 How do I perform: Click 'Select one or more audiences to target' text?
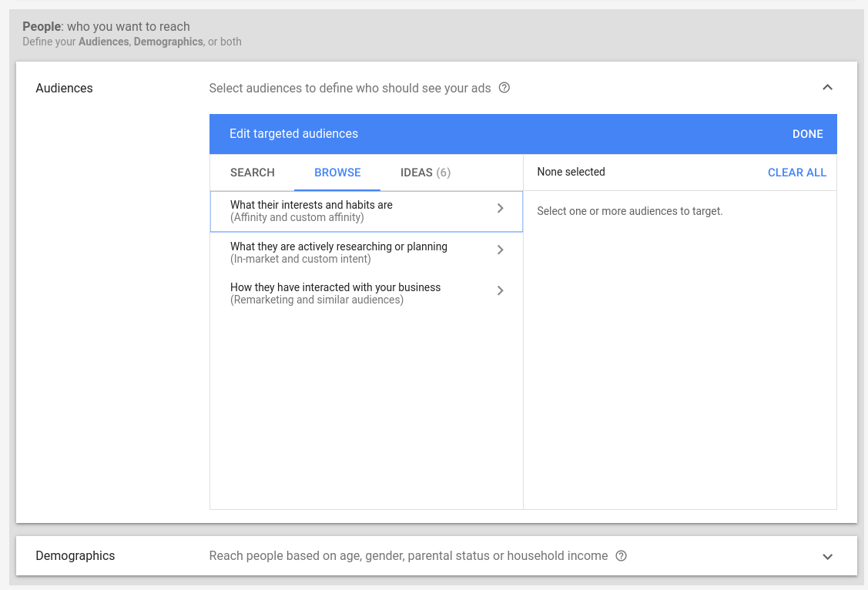(629, 211)
